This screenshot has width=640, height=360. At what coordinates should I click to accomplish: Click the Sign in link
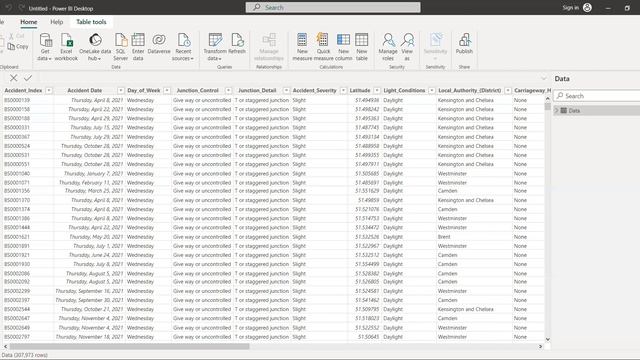coord(570,7)
